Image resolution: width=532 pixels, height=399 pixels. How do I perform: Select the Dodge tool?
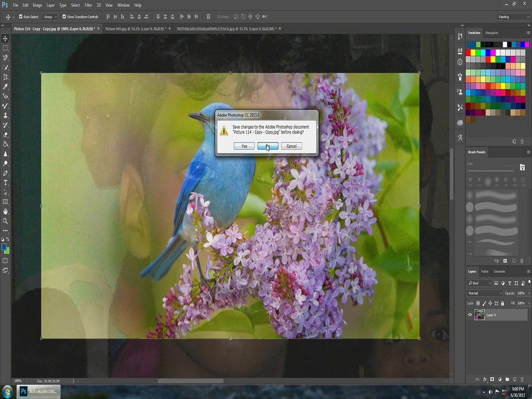[x=6, y=163]
